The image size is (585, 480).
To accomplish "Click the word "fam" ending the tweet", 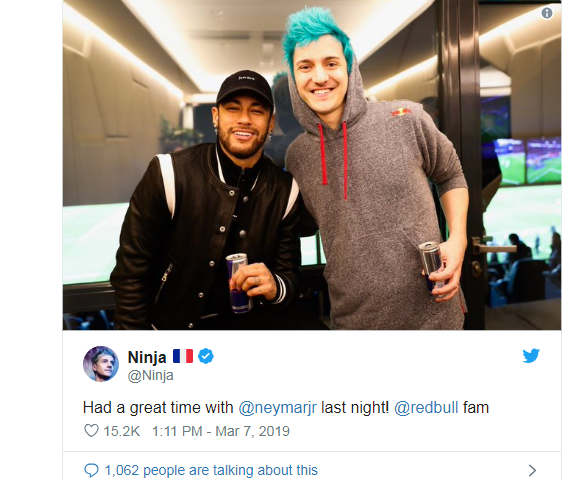I will coord(476,408).
